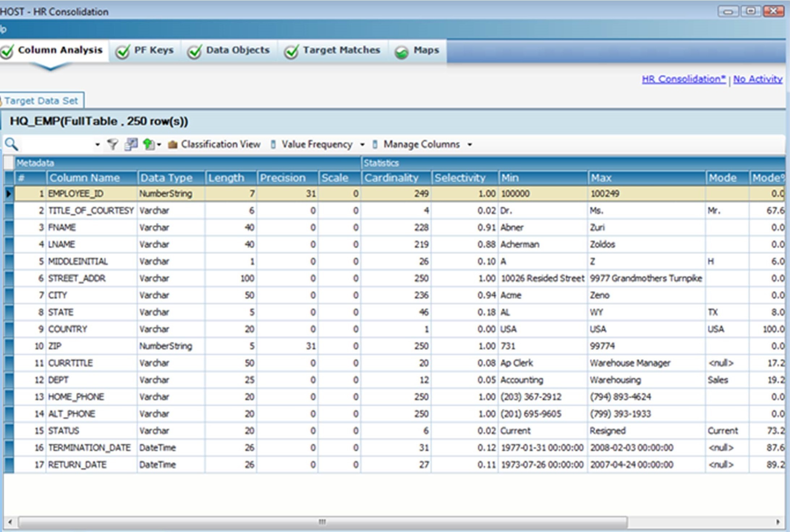
Task: Select the ZIP column name cell
Action: [92, 346]
